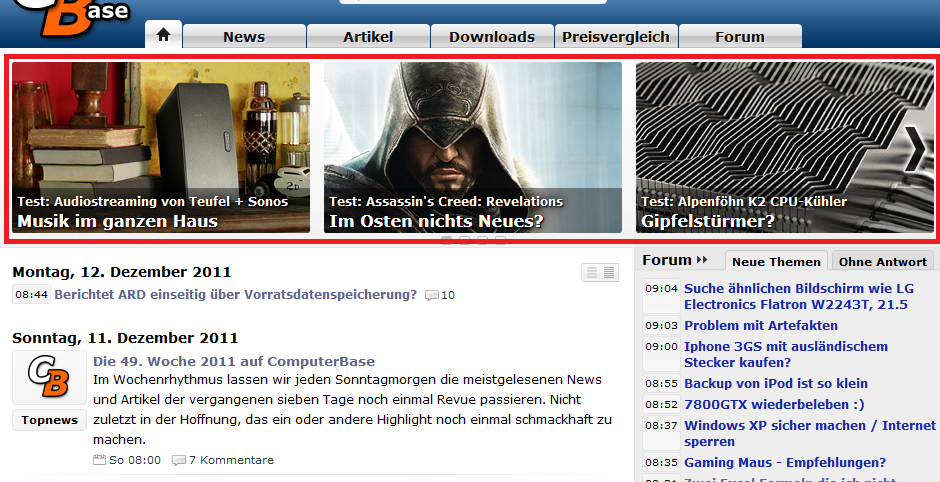Open the Forum heading link in the sidebar
Screen dimensions: 940x482
coord(667,260)
